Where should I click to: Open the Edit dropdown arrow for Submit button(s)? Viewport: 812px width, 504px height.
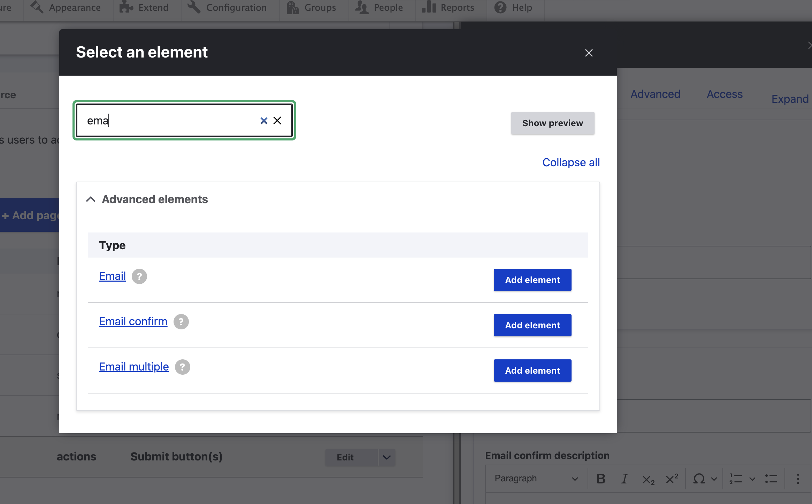tap(387, 457)
